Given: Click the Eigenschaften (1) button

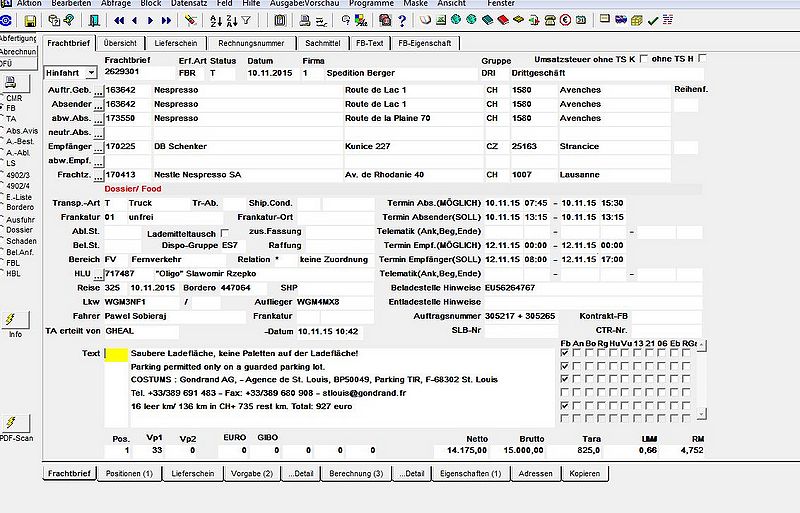Looking at the screenshot, I should (x=470, y=473).
